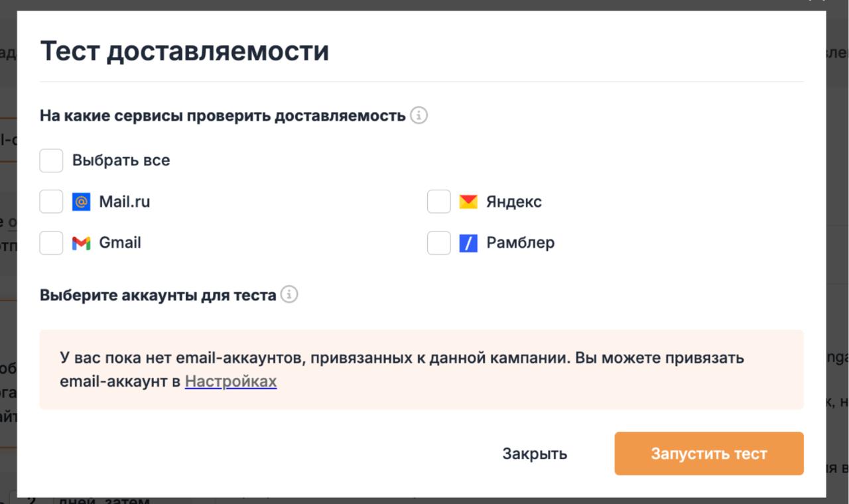Click the 'Тест доставляемости' dialog title
Image resolution: width=849 pixels, height=504 pixels.
[x=184, y=51]
